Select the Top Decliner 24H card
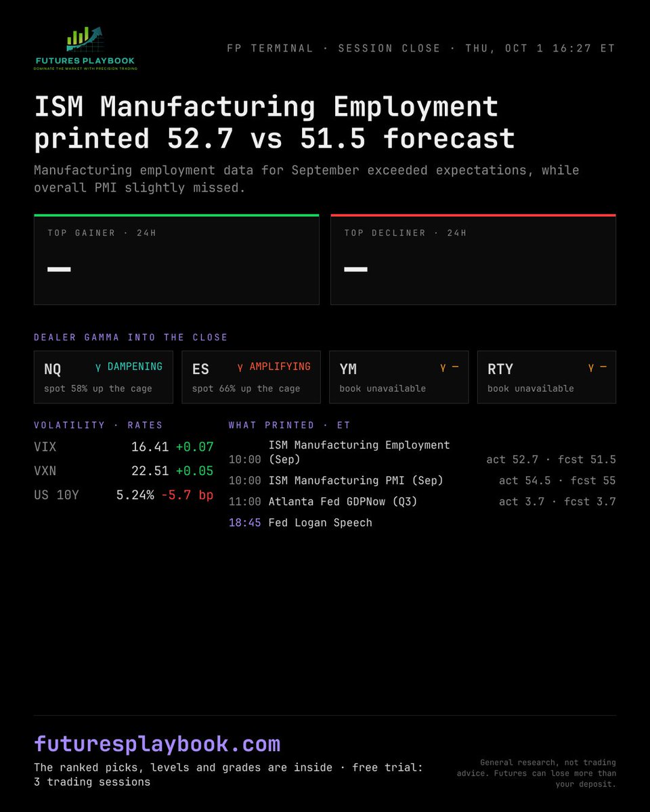This screenshot has height=812, width=650. click(473, 260)
